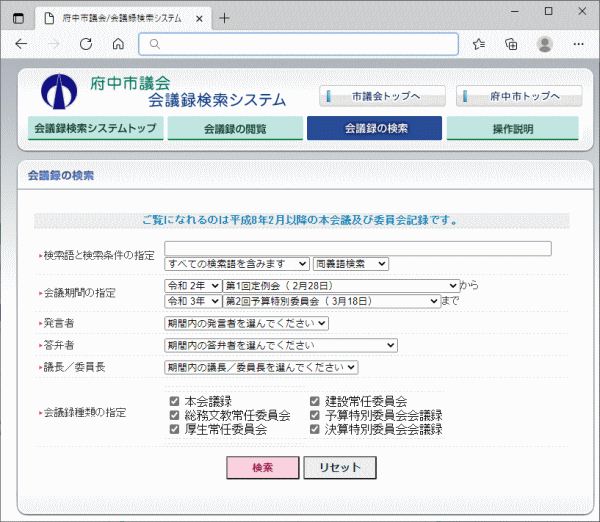Open the favorites star icon
600x522 pixels.
click(479, 44)
